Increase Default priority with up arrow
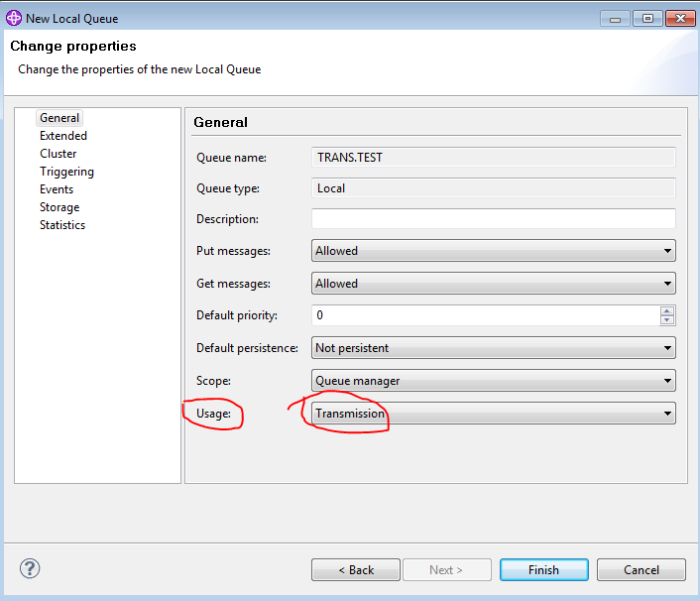Screen dimensions: 700x601 click(667, 310)
